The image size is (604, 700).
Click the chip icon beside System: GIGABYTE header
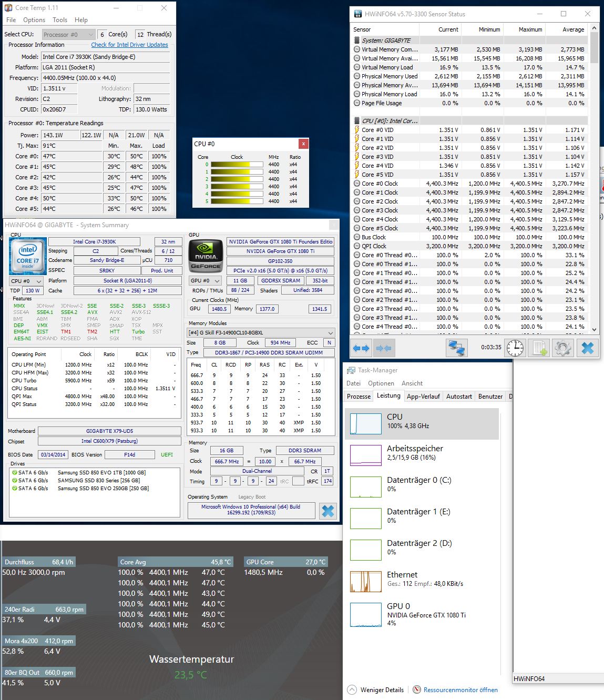[357, 40]
